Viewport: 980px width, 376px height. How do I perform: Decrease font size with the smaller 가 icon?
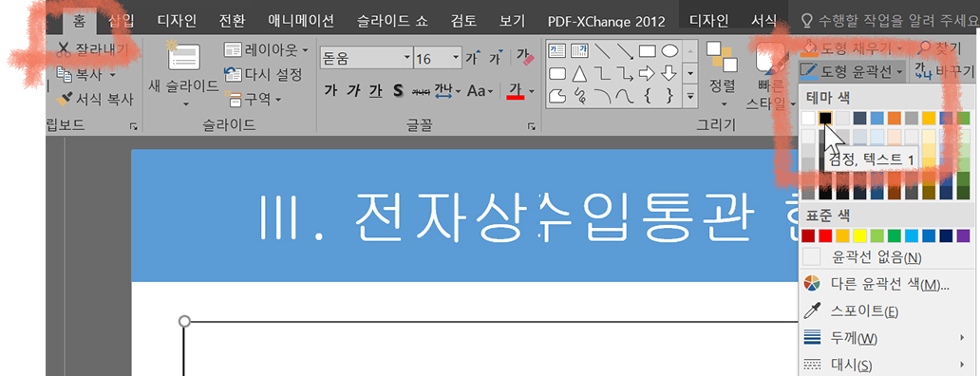(495, 59)
